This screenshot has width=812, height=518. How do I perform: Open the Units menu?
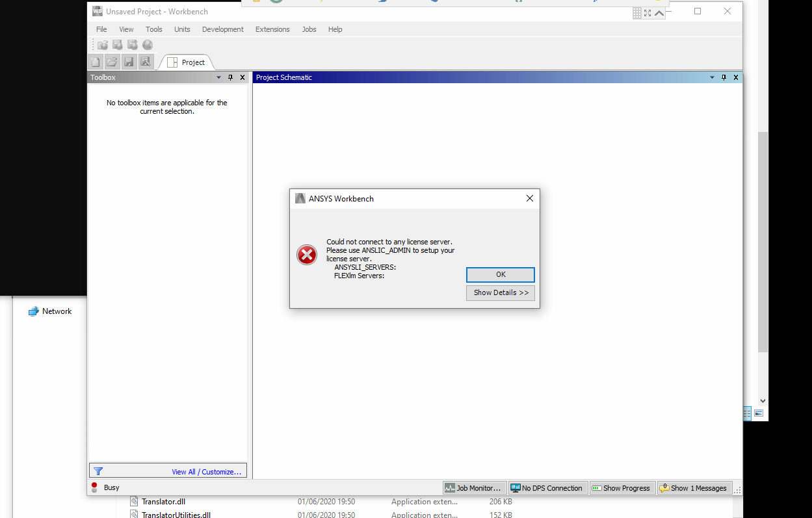pos(182,29)
